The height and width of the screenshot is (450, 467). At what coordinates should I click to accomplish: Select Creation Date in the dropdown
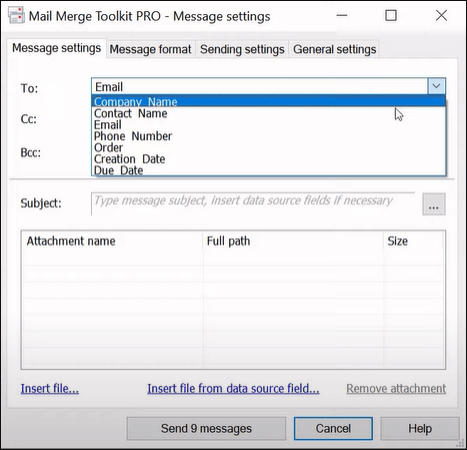click(269, 159)
